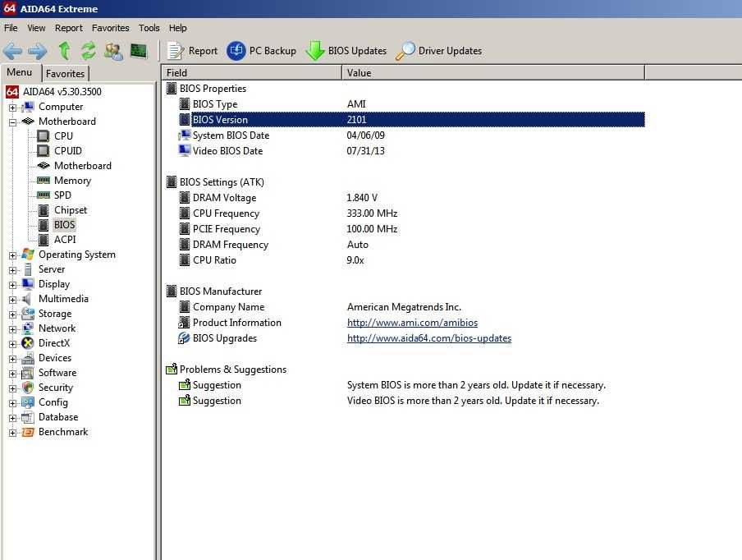This screenshot has width=742, height=560.
Task: Select the CPU icon in tree
Action: click(43, 136)
